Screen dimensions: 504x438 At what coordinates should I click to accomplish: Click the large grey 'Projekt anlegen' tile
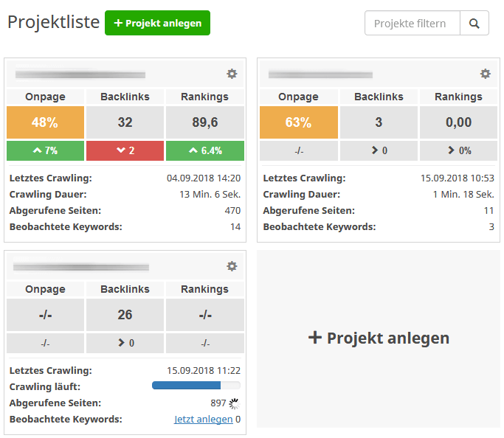click(x=378, y=338)
